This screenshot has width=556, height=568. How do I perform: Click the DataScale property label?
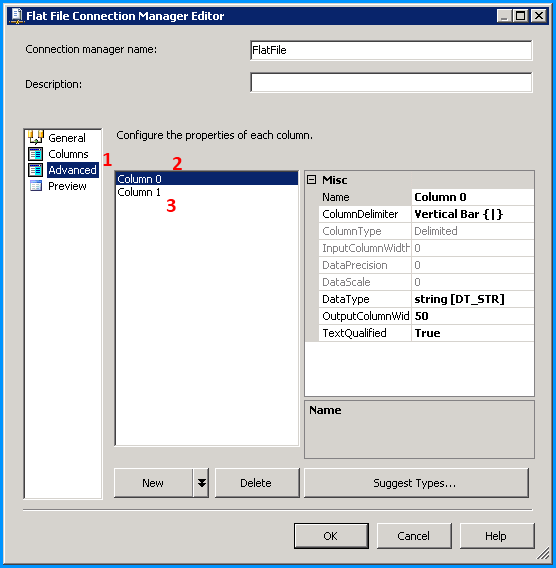click(365, 282)
